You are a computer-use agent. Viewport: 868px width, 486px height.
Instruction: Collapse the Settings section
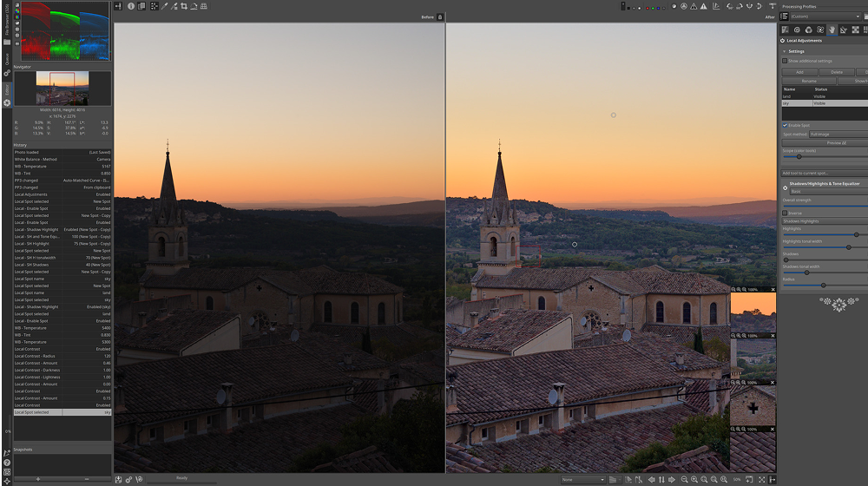pyautogui.click(x=785, y=51)
